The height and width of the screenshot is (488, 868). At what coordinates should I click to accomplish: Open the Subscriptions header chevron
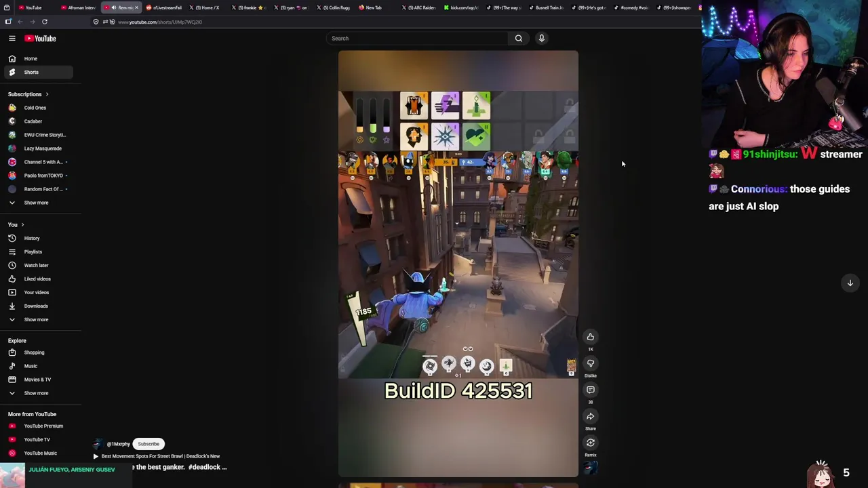[x=47, y=94]
